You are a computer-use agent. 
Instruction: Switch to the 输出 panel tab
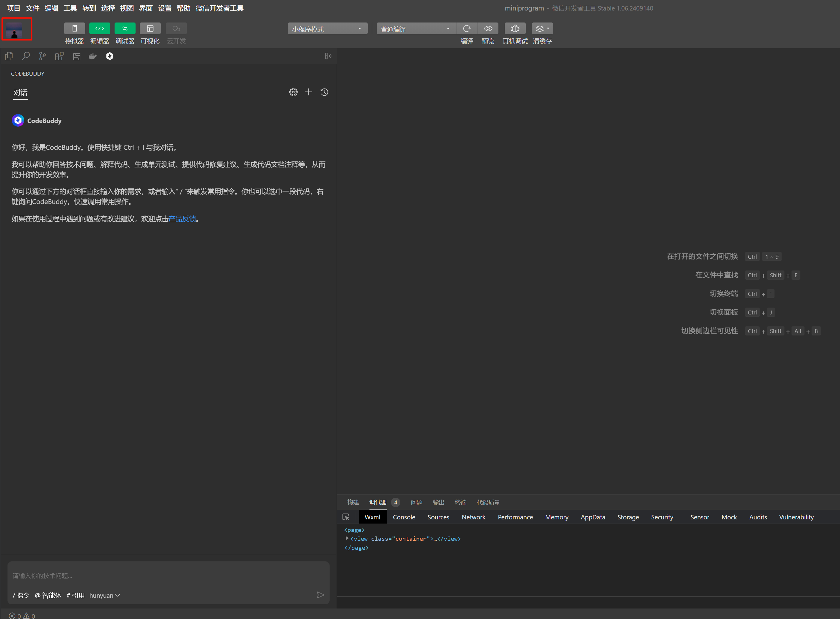(438, 502)
